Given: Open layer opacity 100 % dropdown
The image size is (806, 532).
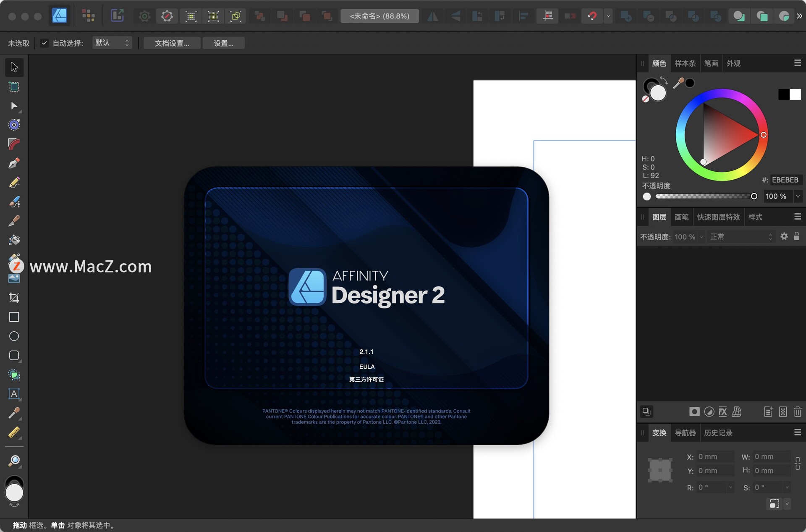Looking at the screenshot, I should point(701,237).
